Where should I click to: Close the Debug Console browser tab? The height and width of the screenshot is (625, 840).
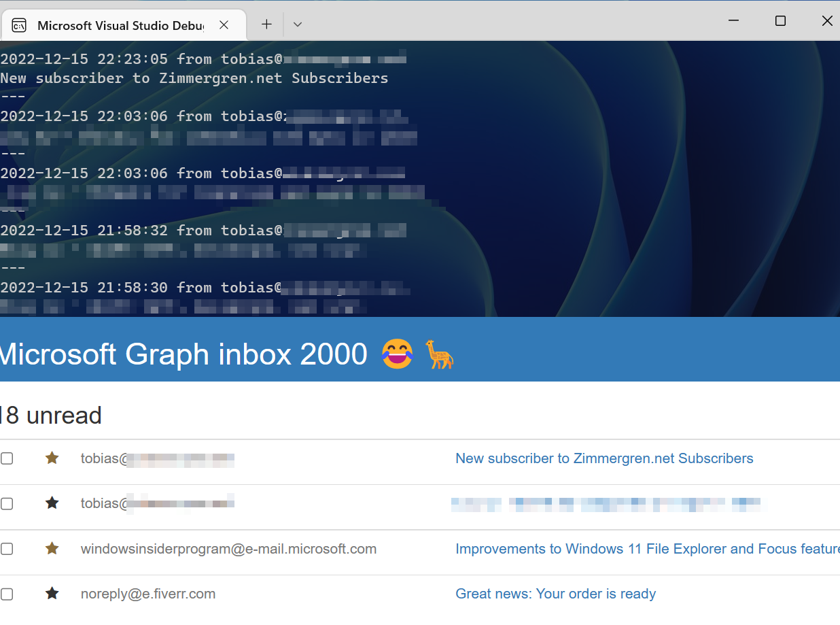point(224,24)
